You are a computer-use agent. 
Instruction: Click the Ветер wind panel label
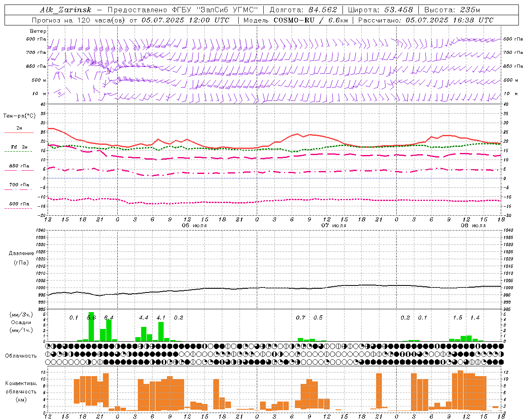pyautogui.click(x=38, y=31)
